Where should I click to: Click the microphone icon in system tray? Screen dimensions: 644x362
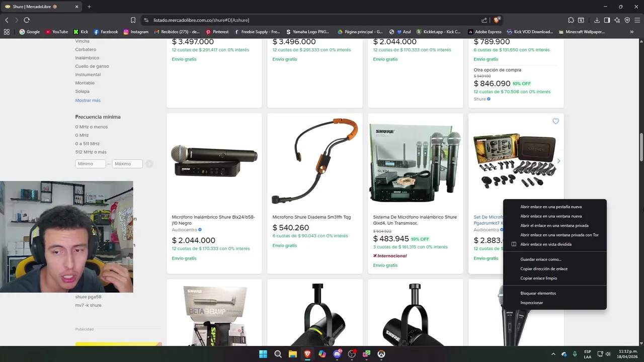coord(575,354)
